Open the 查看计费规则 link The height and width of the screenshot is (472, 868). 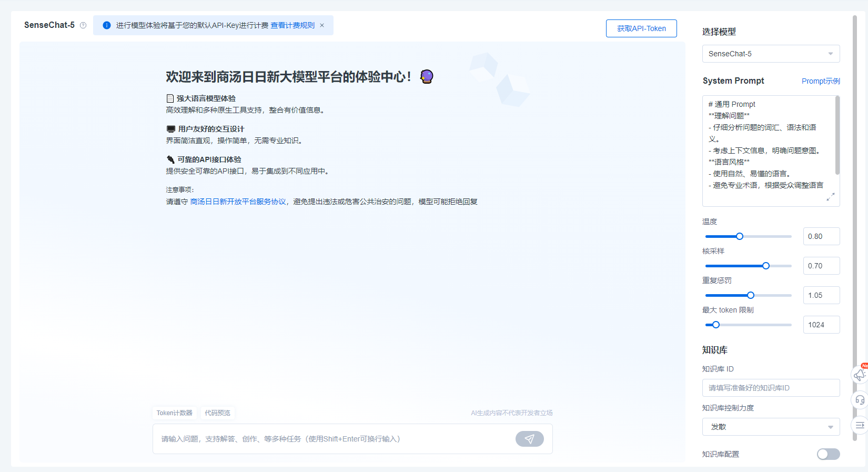(292, 25)
